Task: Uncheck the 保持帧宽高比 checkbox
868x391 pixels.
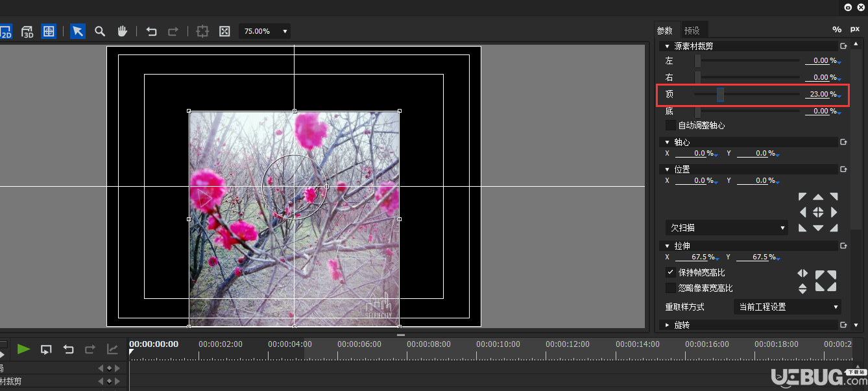Action: pos(671,272)
